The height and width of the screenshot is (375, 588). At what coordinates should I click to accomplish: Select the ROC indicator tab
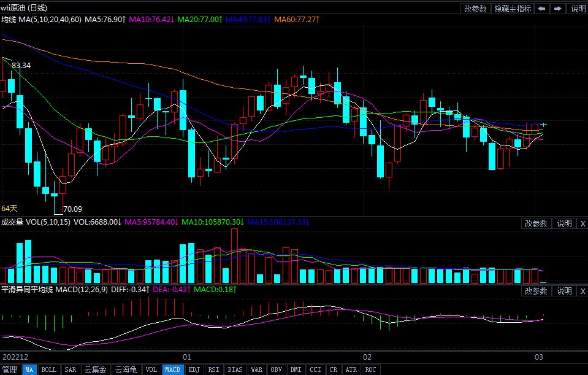click(370, 369)
